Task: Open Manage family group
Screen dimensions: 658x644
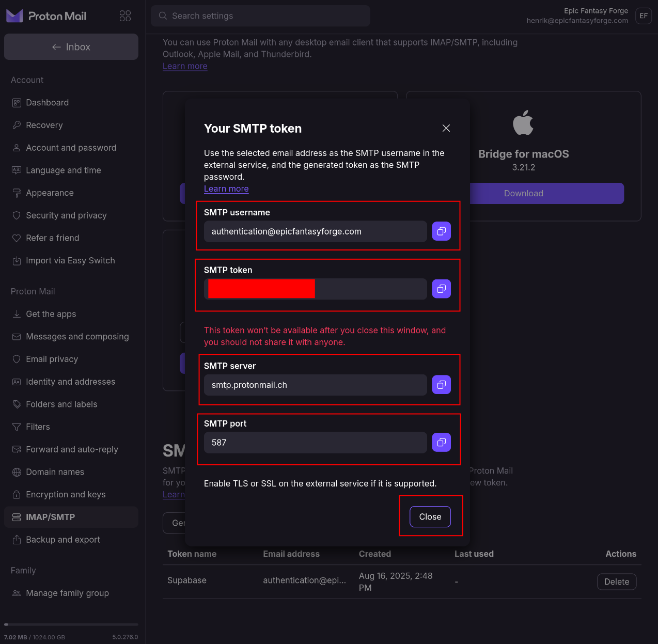Action: [x=67, y=593]
